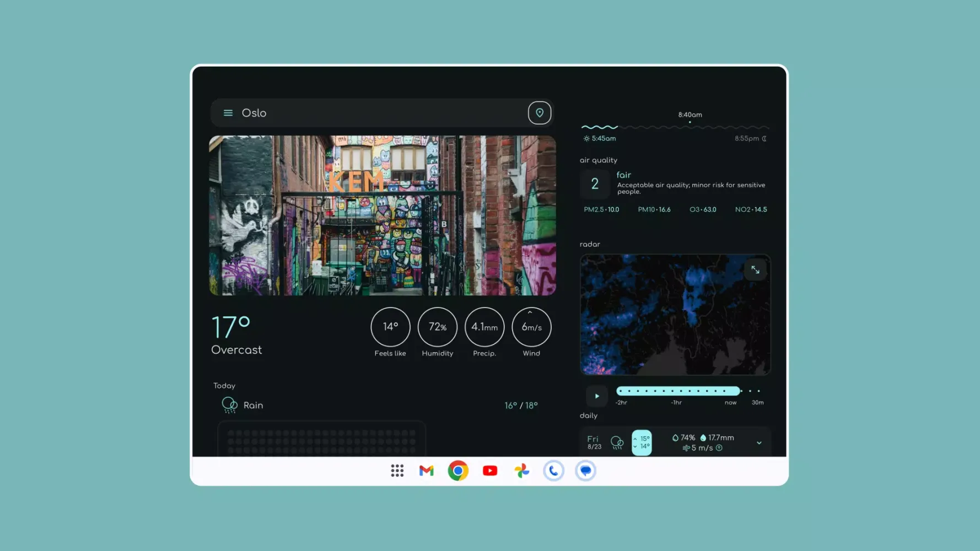Viewport: 980px width, 551px height.
Task: Click the Feels like 14° circle
Action: point(390,327)
